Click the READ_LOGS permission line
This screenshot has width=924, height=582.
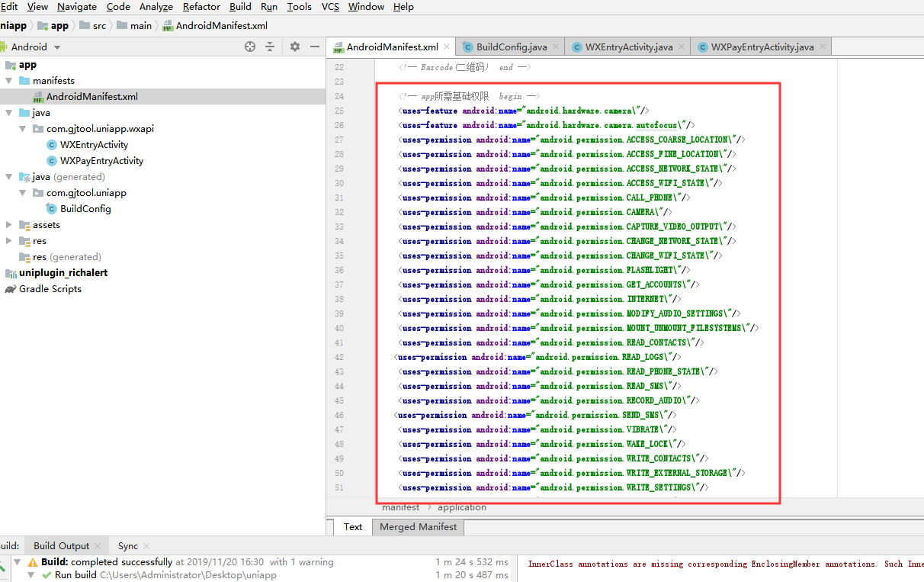[537, 357]
